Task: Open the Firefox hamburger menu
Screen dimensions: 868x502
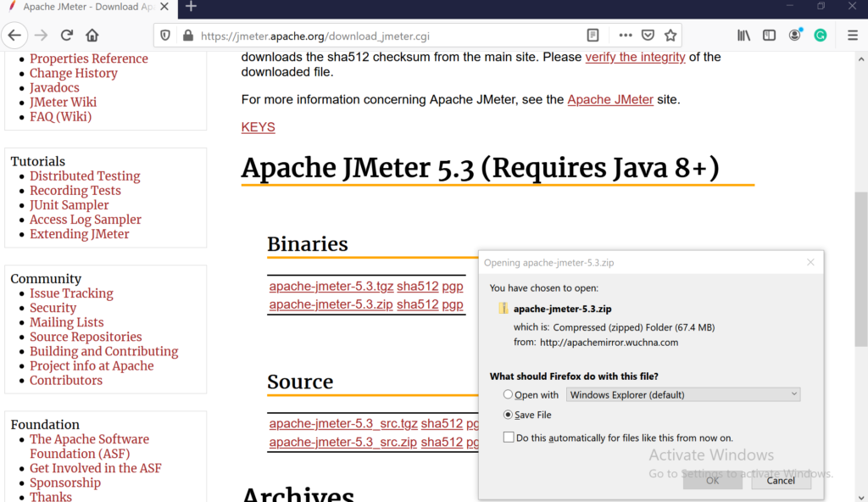Action: coord(851,35)
